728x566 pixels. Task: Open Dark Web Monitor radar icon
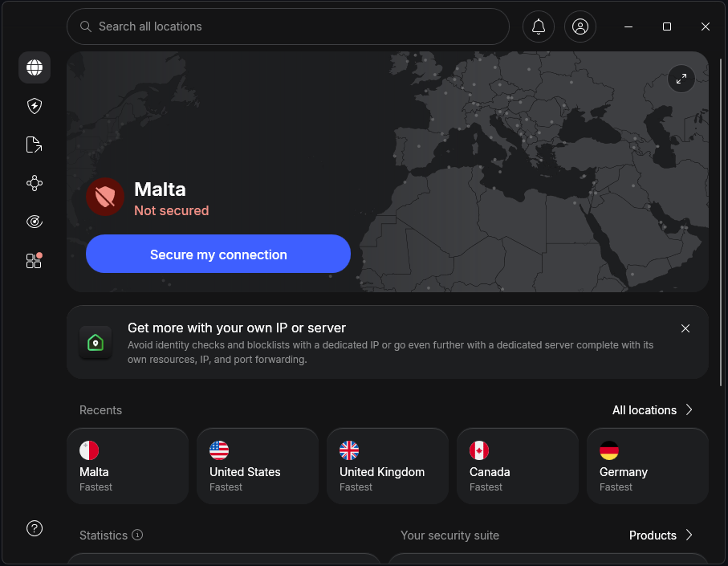pyautogui.click(x=35, y=222)
